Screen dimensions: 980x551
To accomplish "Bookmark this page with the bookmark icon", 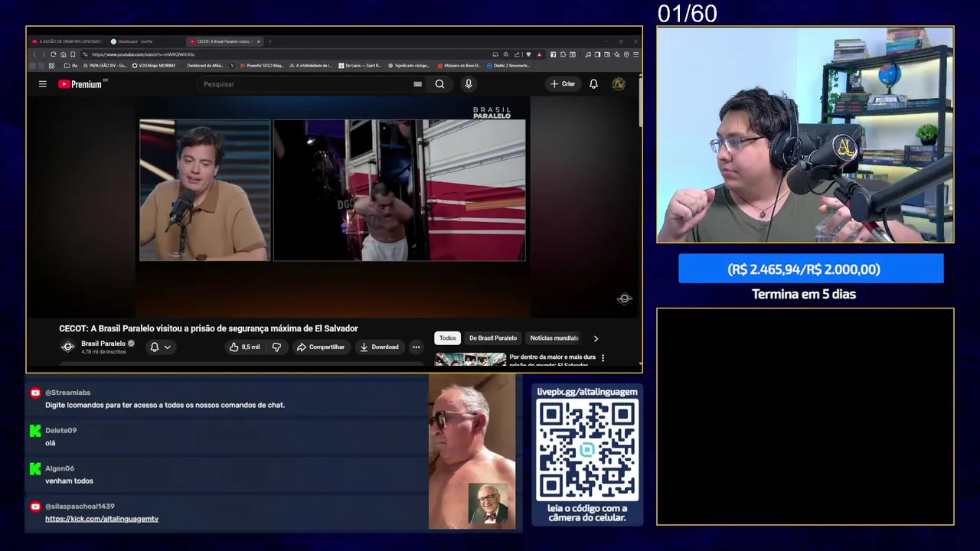I will pos(73,54).
